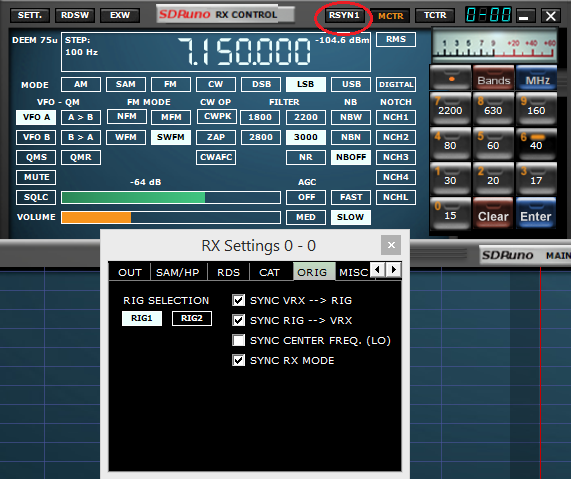Set filter to 2200
The width and height of the screenshot is (571, 479).
click(x=306, y=117)
